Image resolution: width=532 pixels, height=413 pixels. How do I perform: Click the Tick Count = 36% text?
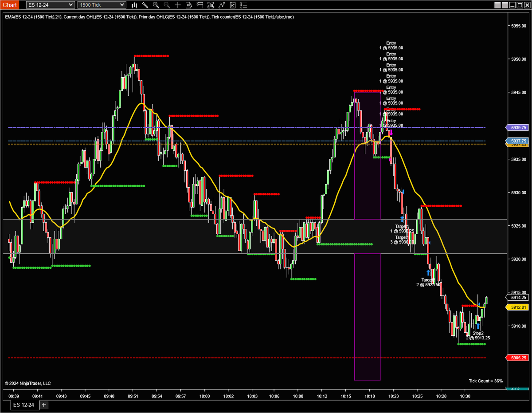[x=485, y=381]
